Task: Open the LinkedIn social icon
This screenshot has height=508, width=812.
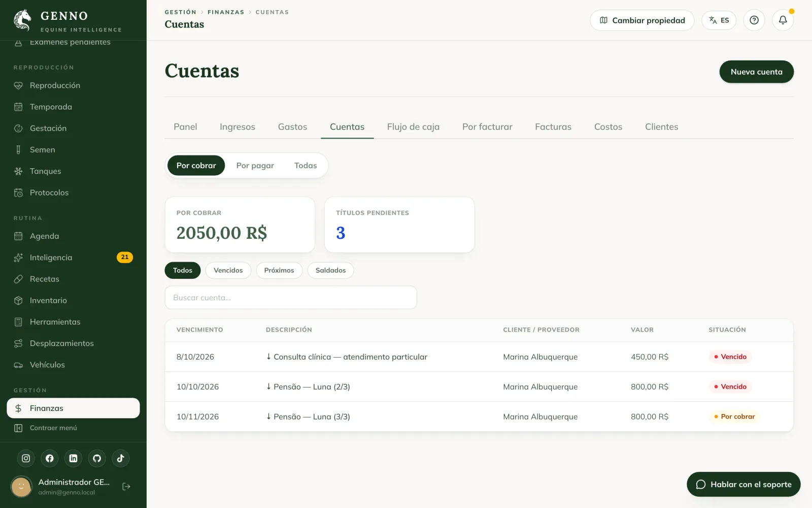Action: coord(73,458)
